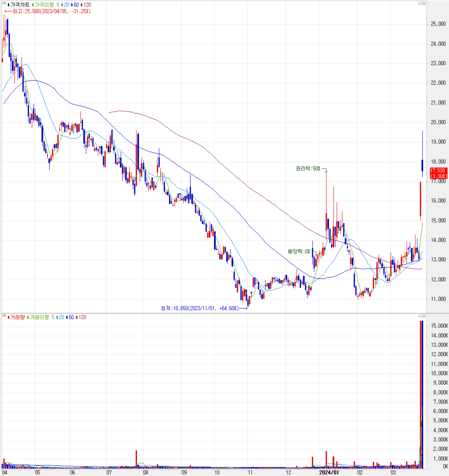
Task: Click the 15,000 price axis label
Action: coord(438,221)
